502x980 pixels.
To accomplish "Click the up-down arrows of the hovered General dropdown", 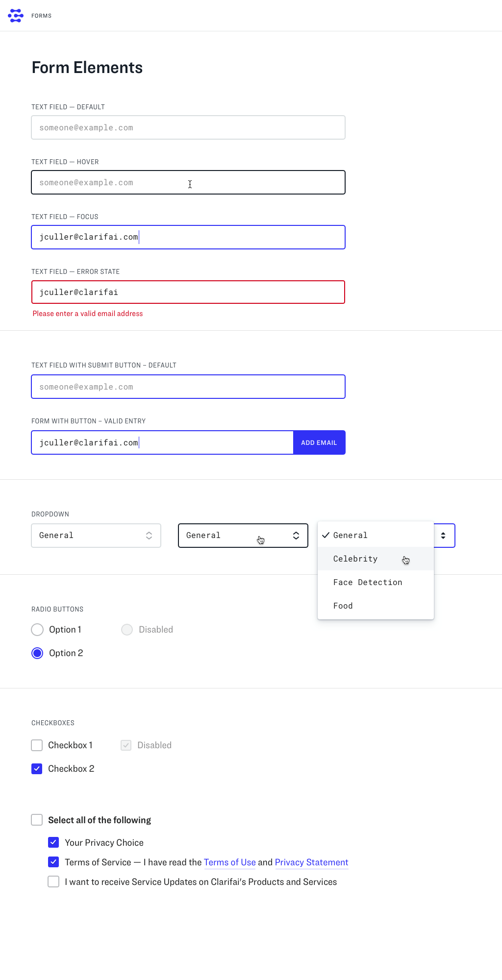I will pos(296,536).
